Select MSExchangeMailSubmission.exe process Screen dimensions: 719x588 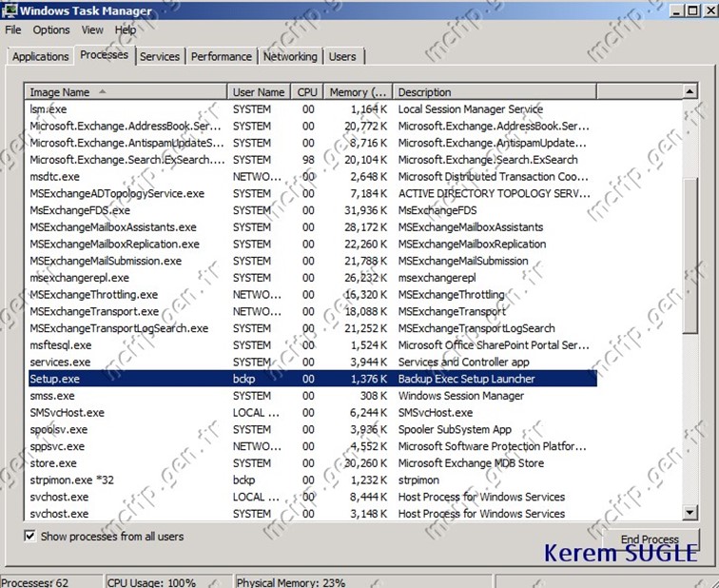[312, 261]
